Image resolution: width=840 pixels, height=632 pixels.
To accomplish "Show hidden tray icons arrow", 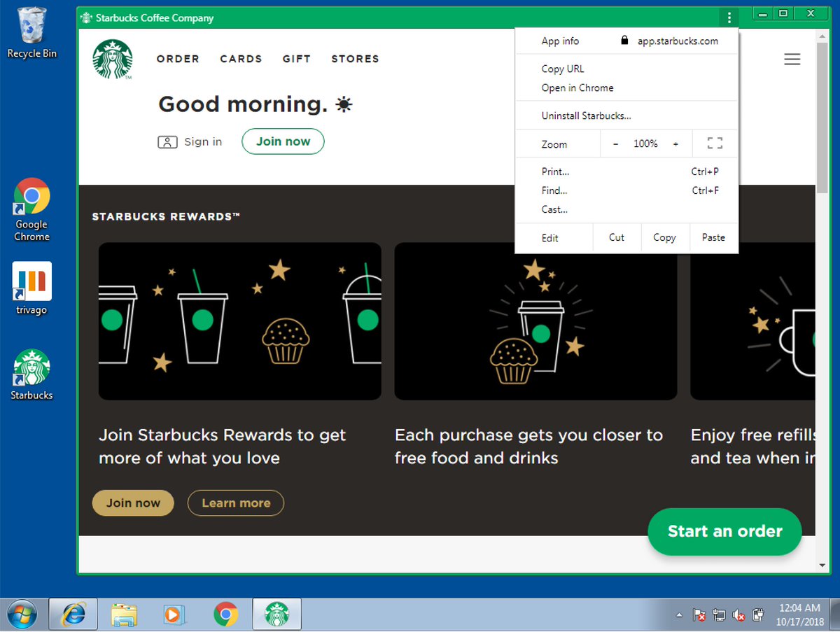I will (x=679, y=615).
